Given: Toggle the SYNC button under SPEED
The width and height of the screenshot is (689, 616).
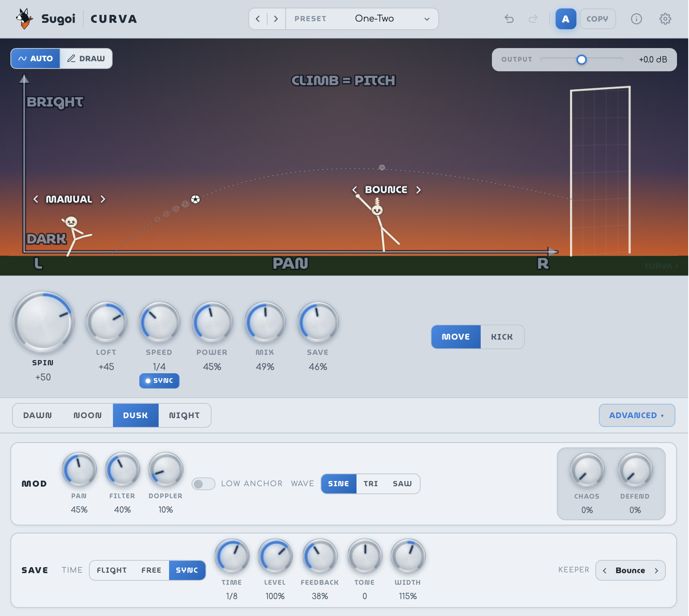Looking at the screenshot, I should [x=159, y=381].
